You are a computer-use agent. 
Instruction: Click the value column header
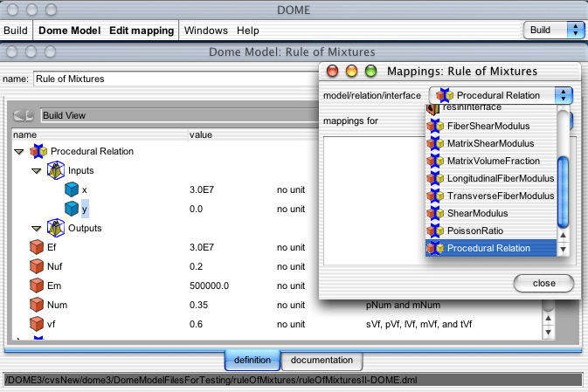[x=201, y=135]
